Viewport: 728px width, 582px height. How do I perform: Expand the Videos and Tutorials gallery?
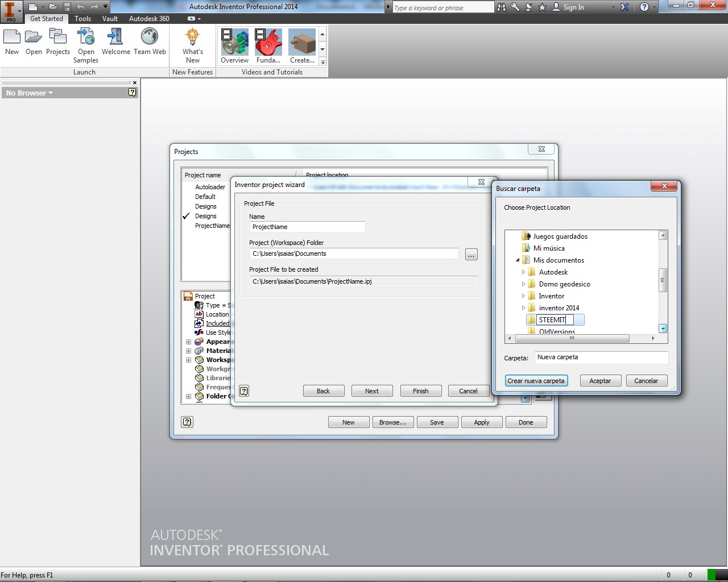tap(322, 61)
